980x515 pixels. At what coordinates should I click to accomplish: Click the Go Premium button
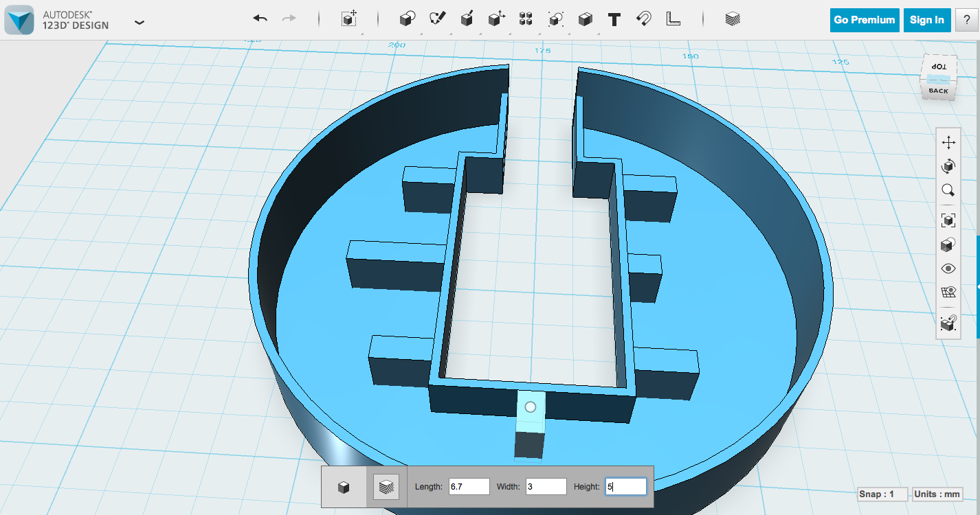pos(864,20)
